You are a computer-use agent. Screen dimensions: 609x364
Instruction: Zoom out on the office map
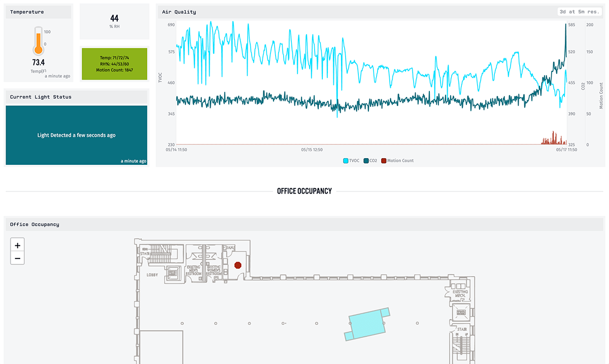tap(18, 259)
